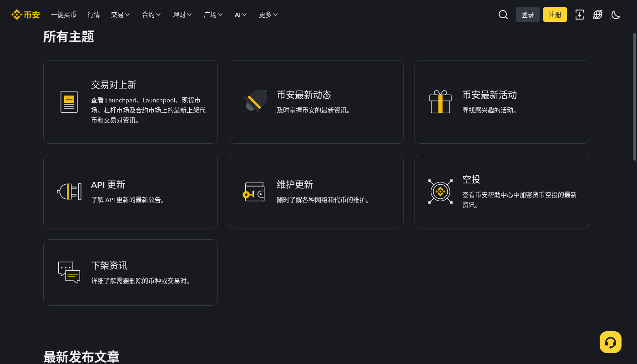The width and height of the screenshot is (637, 364).
Task: Click the 登录 button
Action: [528, 15]
